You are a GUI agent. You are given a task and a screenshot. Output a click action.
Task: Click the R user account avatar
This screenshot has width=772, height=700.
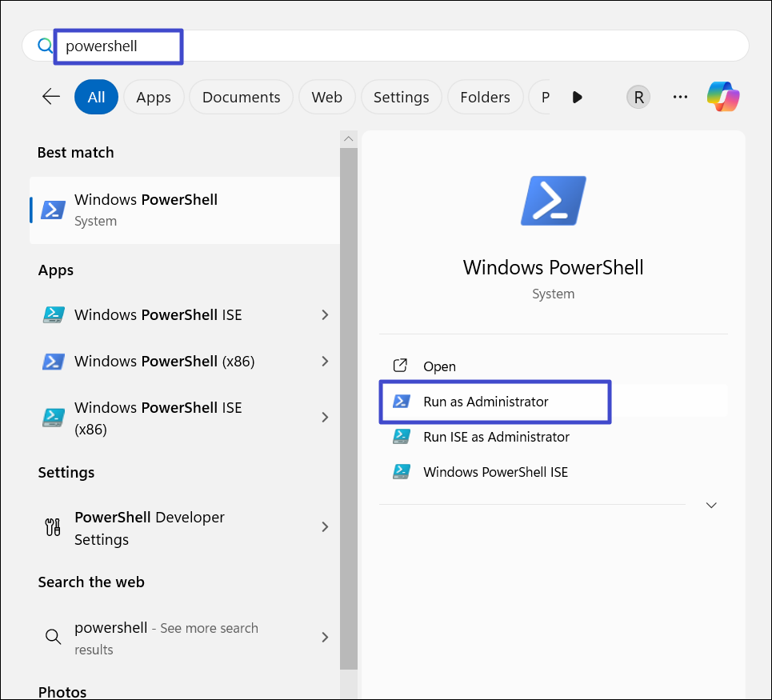coord(638,97)
